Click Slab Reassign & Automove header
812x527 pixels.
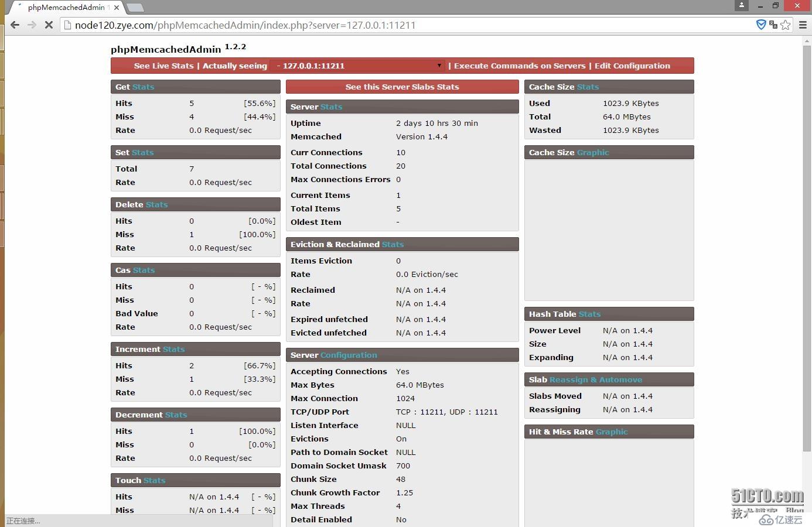(x=609, y=379)
